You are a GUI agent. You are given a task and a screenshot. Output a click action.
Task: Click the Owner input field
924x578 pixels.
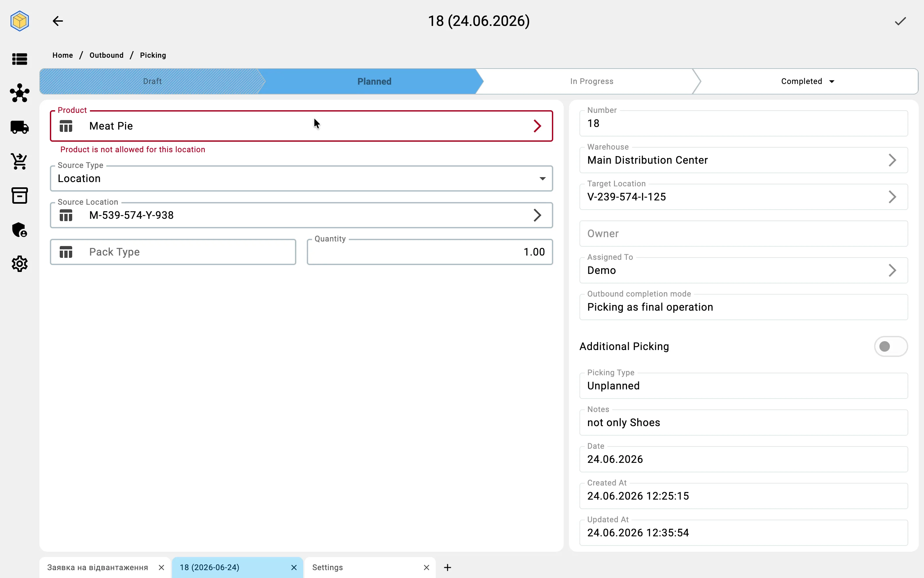pyautogui.click(x=744, y=234)
